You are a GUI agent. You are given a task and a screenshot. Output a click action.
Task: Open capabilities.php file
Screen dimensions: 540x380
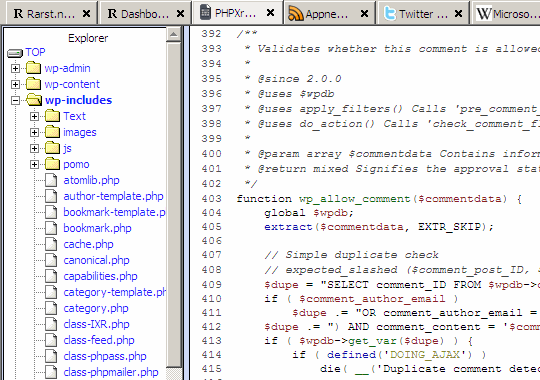101,276
